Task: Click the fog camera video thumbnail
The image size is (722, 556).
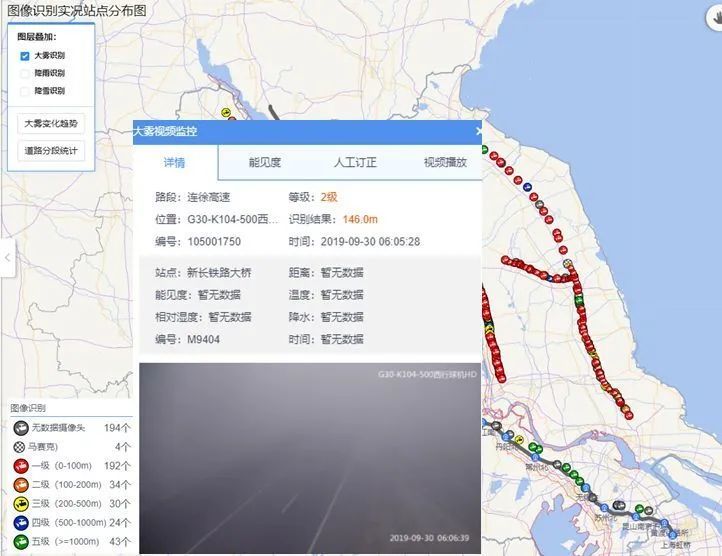Action: (x=310, y=458)
